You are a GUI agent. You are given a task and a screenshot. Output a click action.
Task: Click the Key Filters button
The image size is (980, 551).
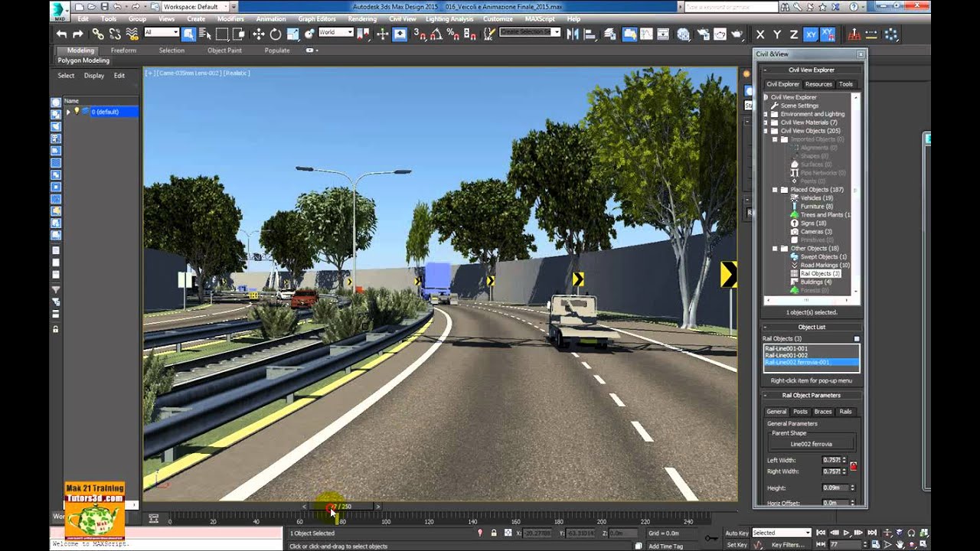(x=788, y=545)
